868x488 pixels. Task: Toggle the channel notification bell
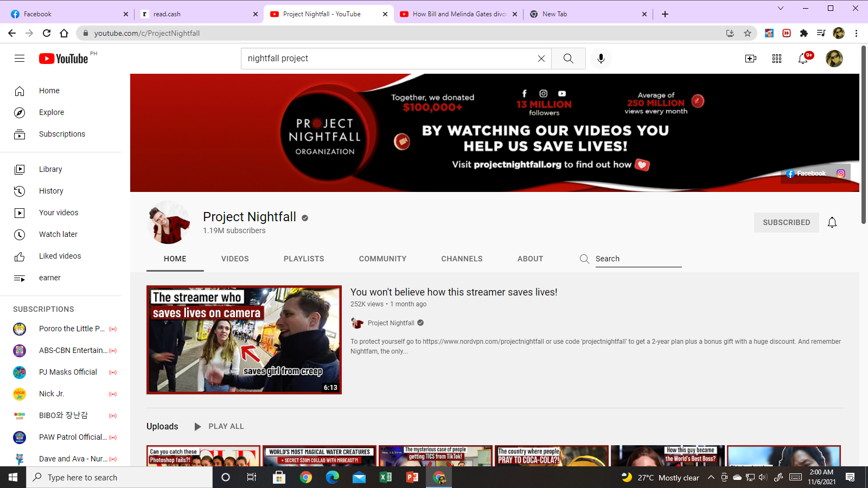pos(832,222)
